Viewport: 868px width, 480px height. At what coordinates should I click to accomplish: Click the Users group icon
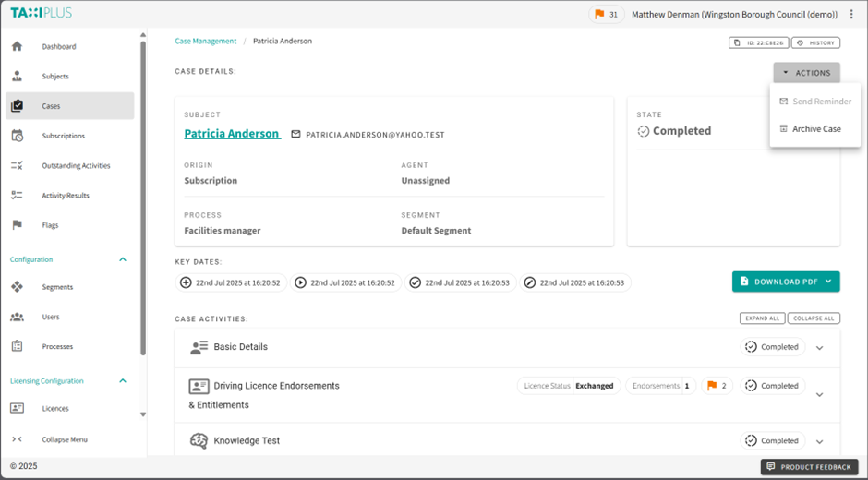point(18,317)
